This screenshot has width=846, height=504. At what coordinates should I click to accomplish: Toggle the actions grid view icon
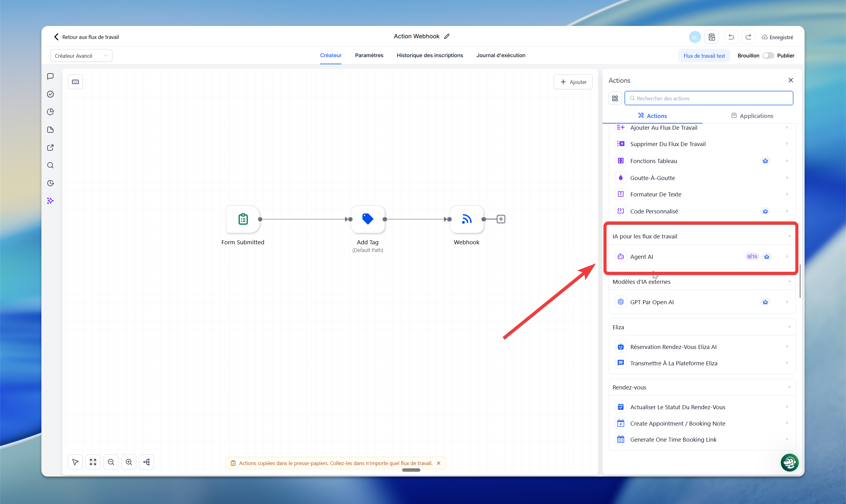pos(615,98)
